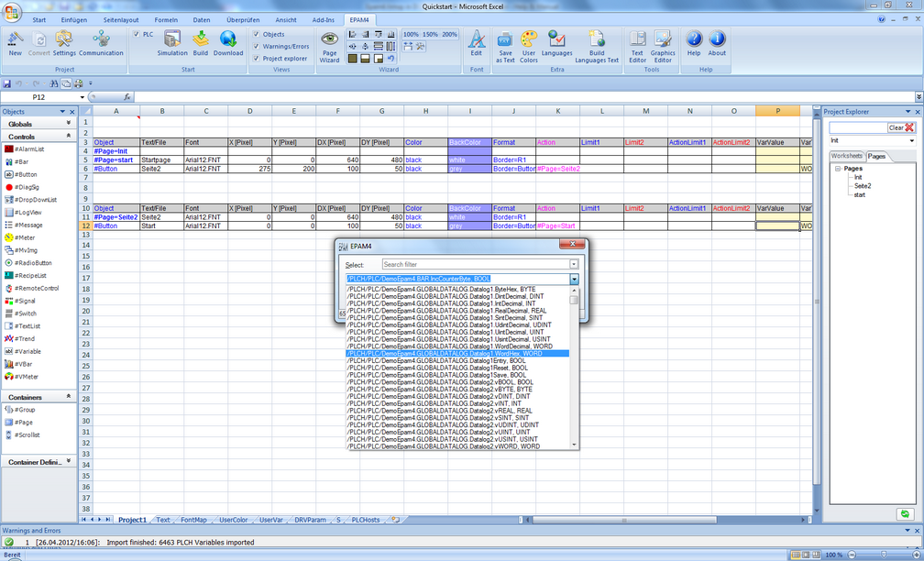Open the variable combo box dropdown arrow
Viewport: 924px width, 561px height.
[574, 280]
